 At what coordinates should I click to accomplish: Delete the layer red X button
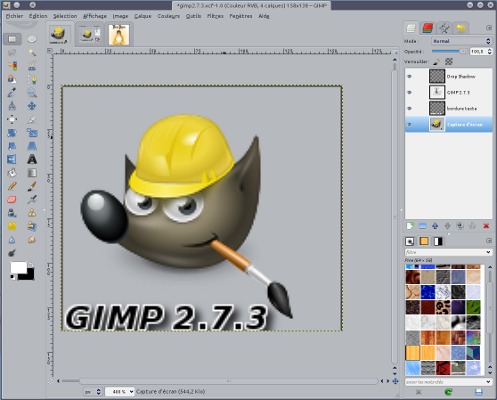(486, 226)
